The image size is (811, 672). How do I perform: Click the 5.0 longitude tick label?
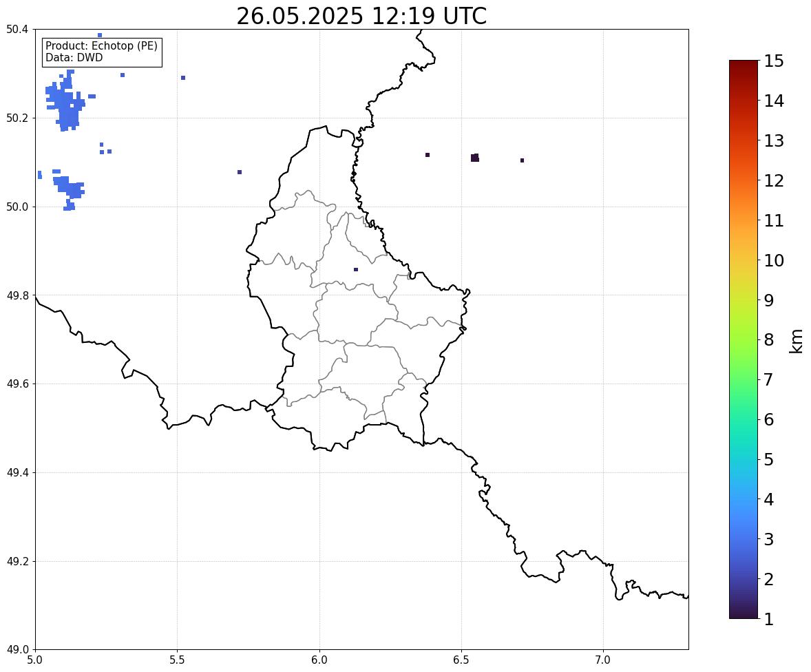coord(35,660)
